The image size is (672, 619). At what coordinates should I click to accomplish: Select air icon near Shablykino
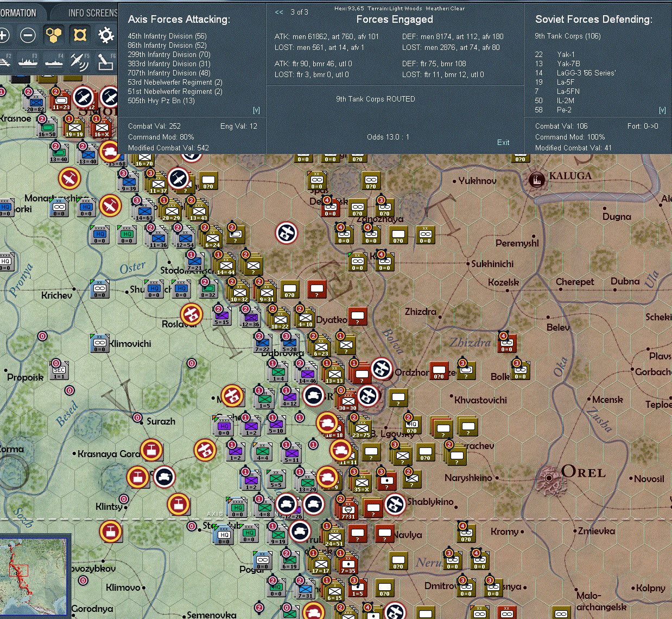point(395,504)
